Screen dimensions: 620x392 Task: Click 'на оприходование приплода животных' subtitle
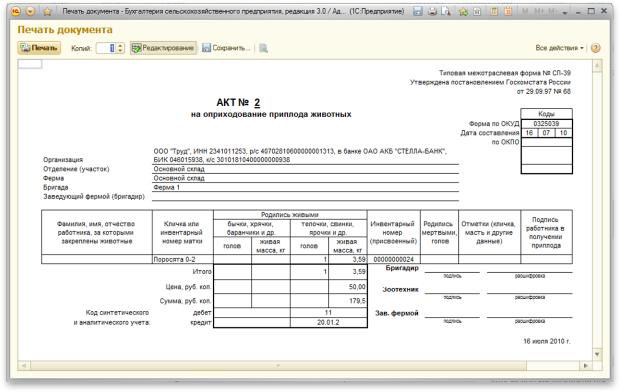point(271,114)
